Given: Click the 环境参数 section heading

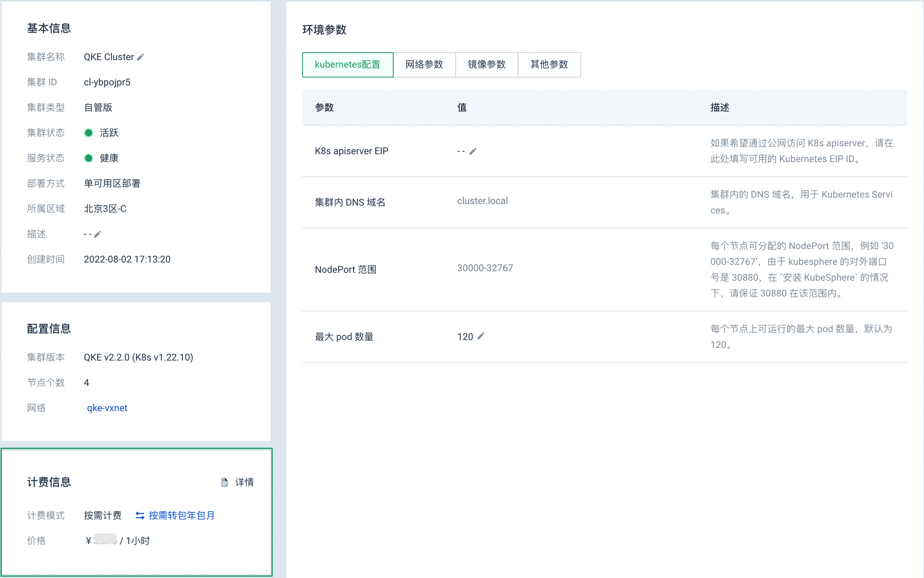Looking at the screenshot, I should point(324,30).
